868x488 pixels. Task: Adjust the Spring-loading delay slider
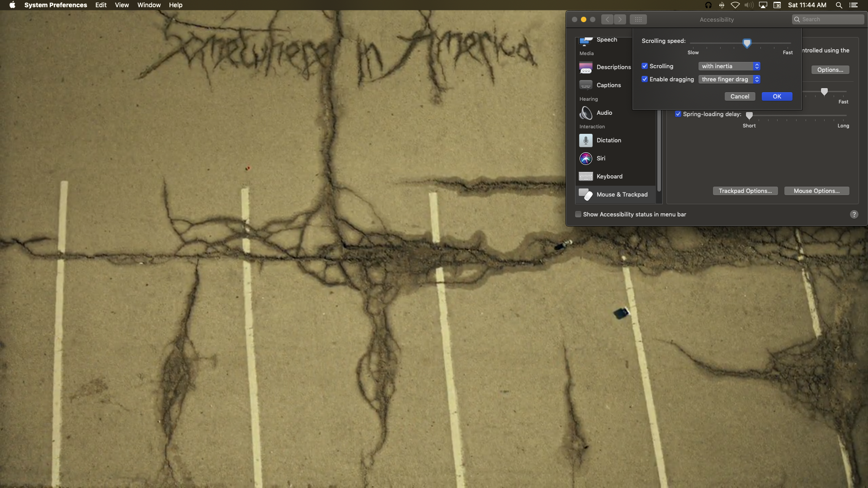click(x=749, y=116)
